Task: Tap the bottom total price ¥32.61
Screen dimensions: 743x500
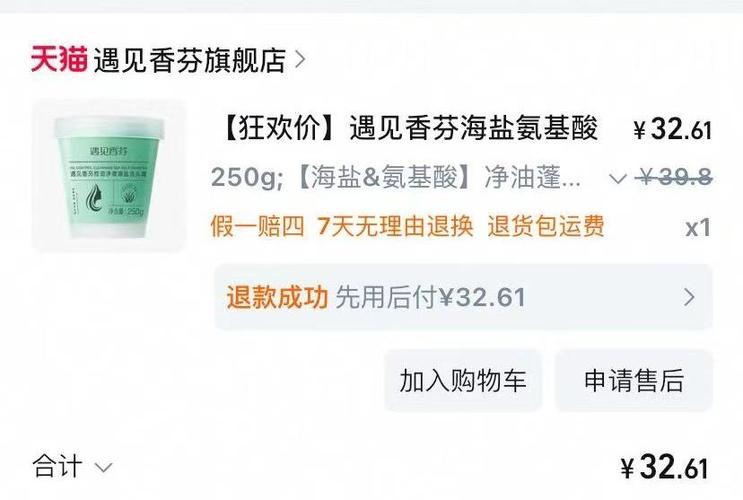Action: tap(664, 467)
